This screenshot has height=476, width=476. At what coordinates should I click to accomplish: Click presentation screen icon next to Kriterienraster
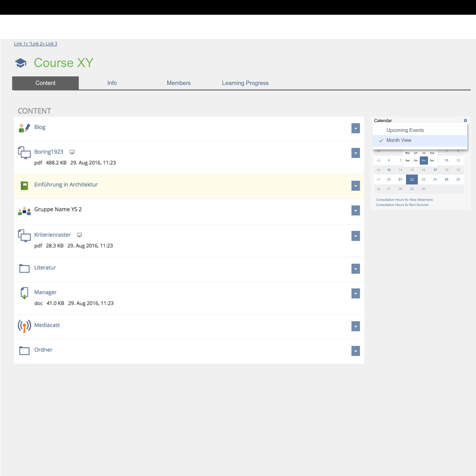(79, 235)
